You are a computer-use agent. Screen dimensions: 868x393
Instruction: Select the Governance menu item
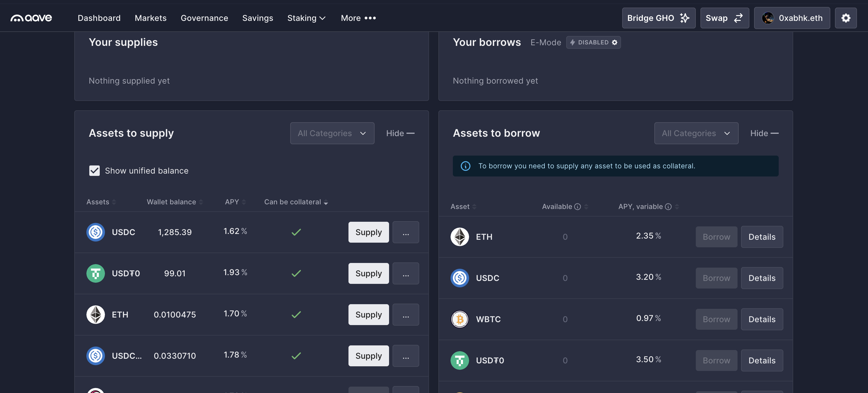click(204, 18)
